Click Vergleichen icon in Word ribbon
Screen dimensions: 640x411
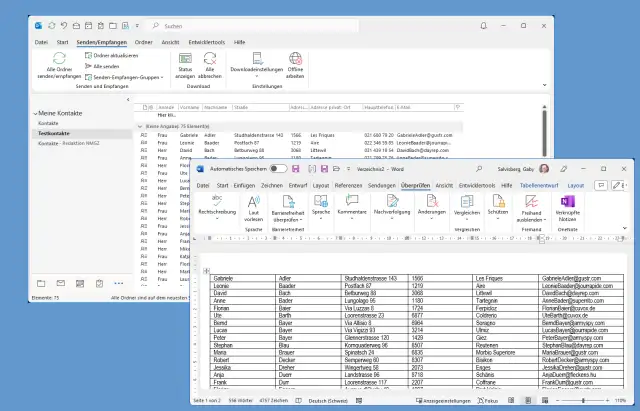[x=467, y=203]
